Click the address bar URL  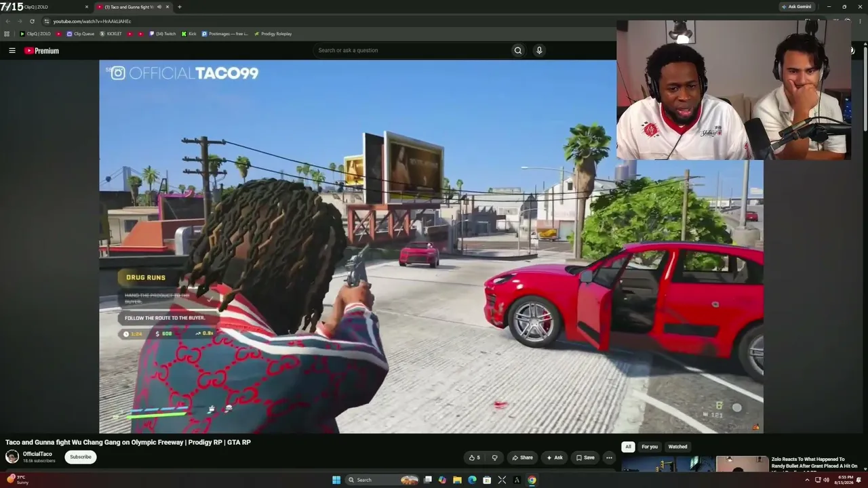point(92,21)
